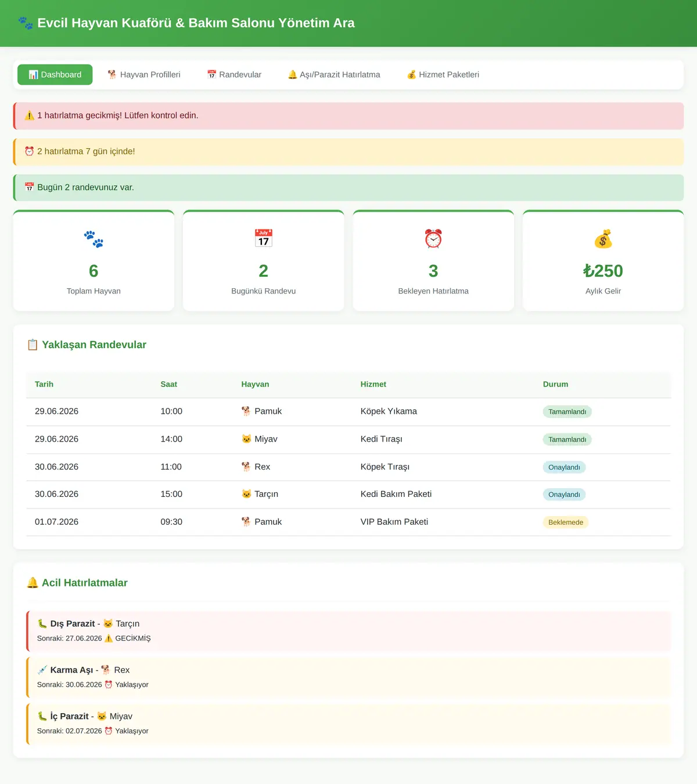Viewport: 697px width, 784px height.
Task: Click the Tamamlandı badge for Köpek Yıkama
Action: click(567, 412)
